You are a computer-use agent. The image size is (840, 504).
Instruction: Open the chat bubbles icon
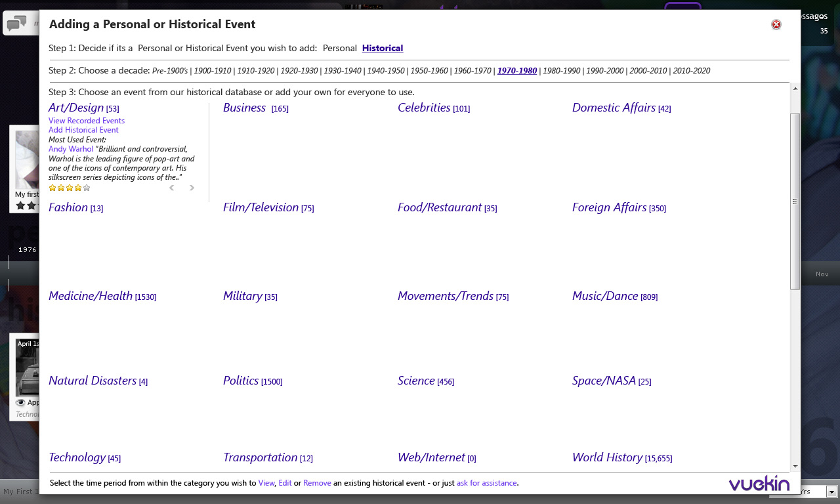click(17, 24)
